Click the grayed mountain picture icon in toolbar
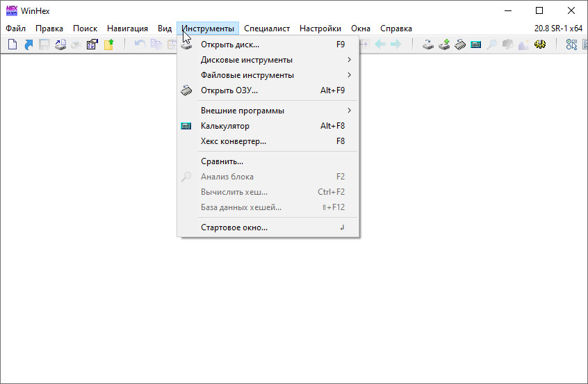 (523, 45)
